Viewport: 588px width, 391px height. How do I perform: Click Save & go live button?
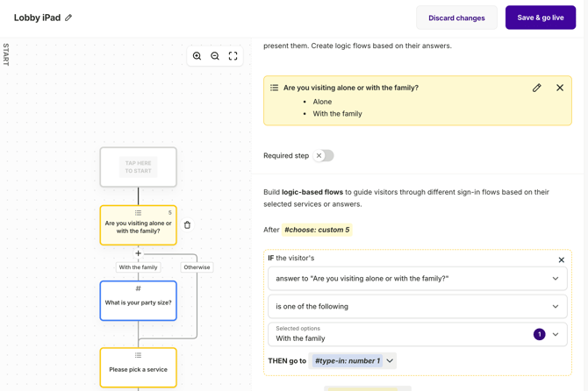(x=541, y=18)
